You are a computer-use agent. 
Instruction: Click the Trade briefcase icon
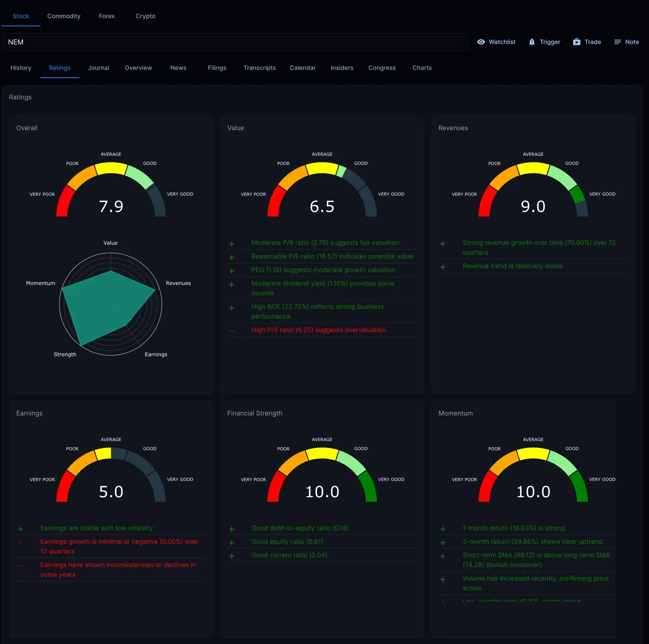coord(577,42)
